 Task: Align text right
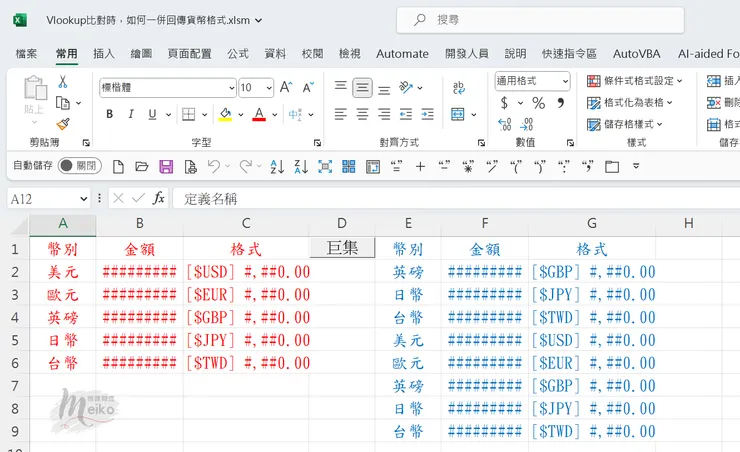tap(384, 114)
